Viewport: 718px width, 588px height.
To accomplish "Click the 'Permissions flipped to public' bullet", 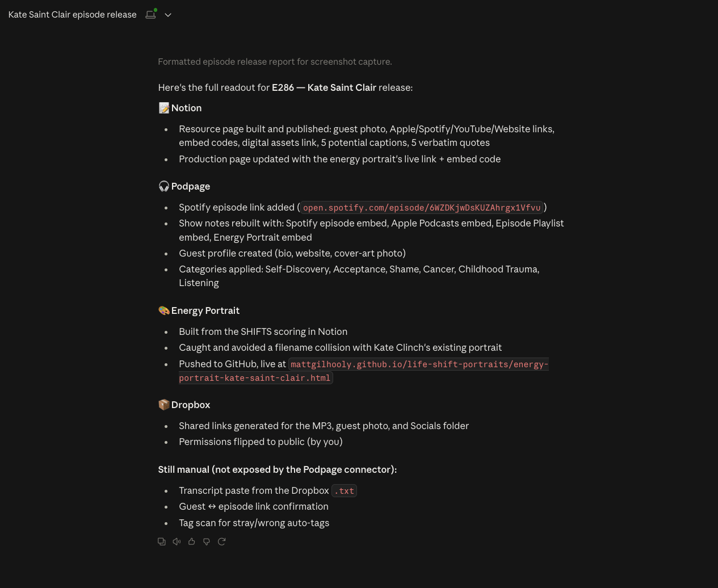I will click(x=261, y=442).
